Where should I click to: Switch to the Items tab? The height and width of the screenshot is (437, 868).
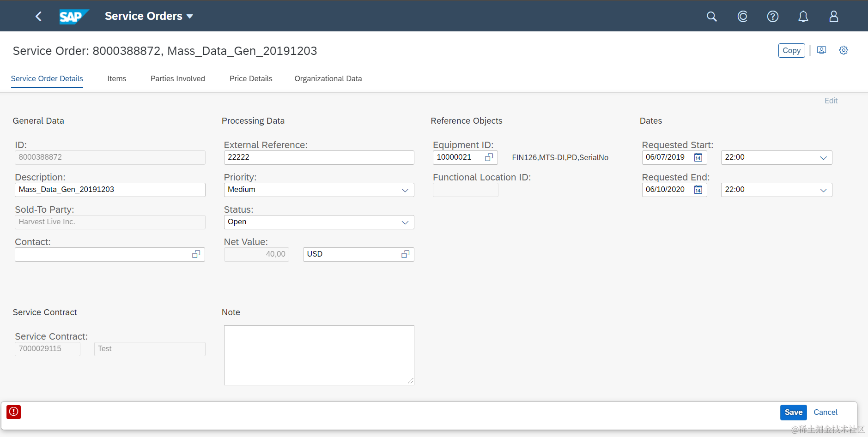(x=117, y=78)
